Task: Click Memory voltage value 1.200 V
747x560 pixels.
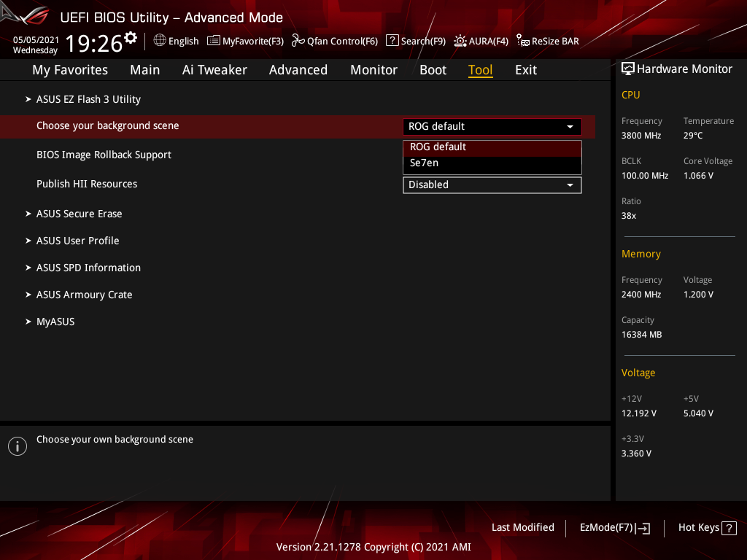Action: coord(698,295)
